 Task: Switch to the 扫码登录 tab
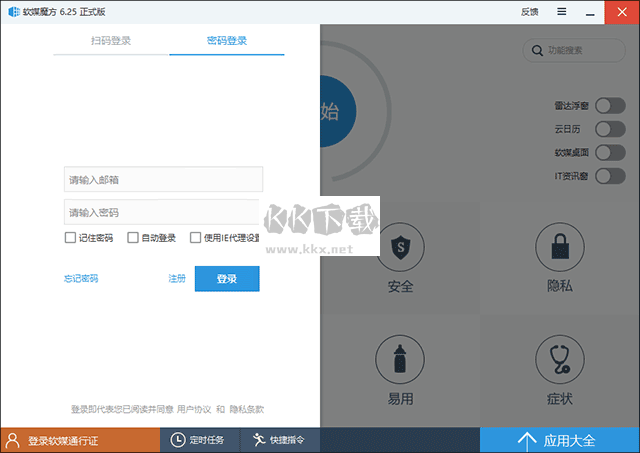tap(111, 41)
